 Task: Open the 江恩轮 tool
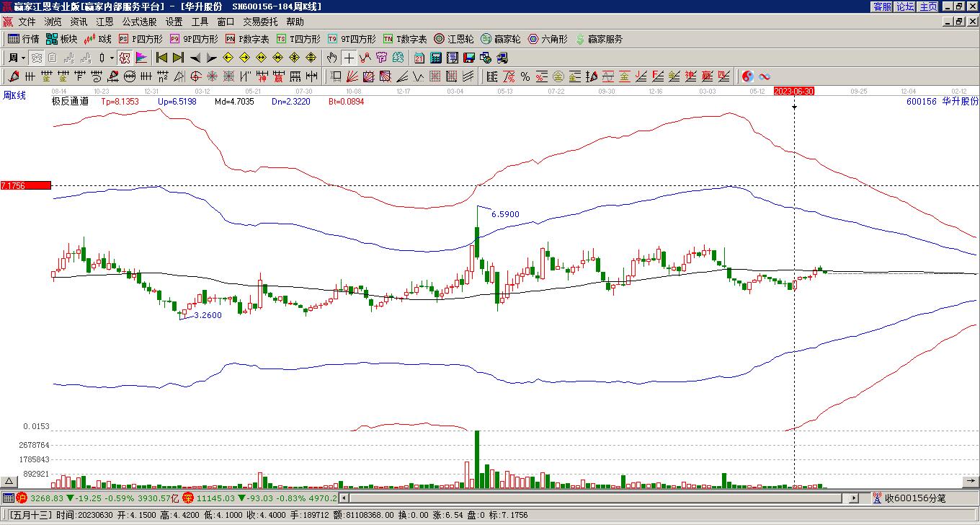pyautogui.click(x=454, y=39)
